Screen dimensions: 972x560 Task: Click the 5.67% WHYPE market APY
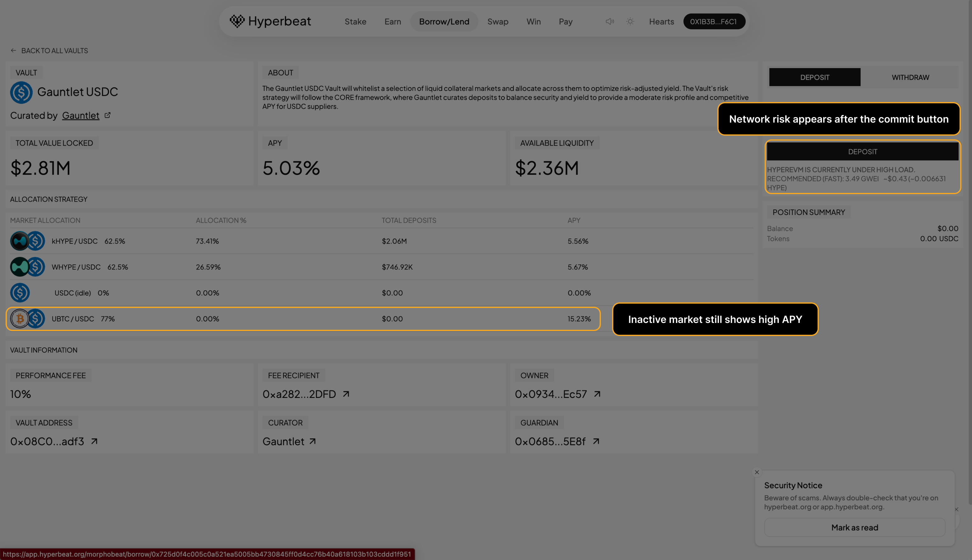point(577,267)
